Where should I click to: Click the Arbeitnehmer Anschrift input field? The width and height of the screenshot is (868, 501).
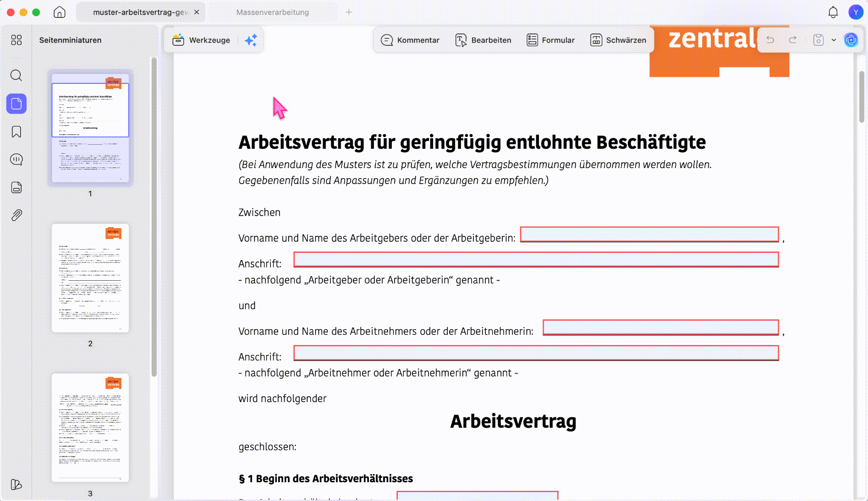coord(536,353)
